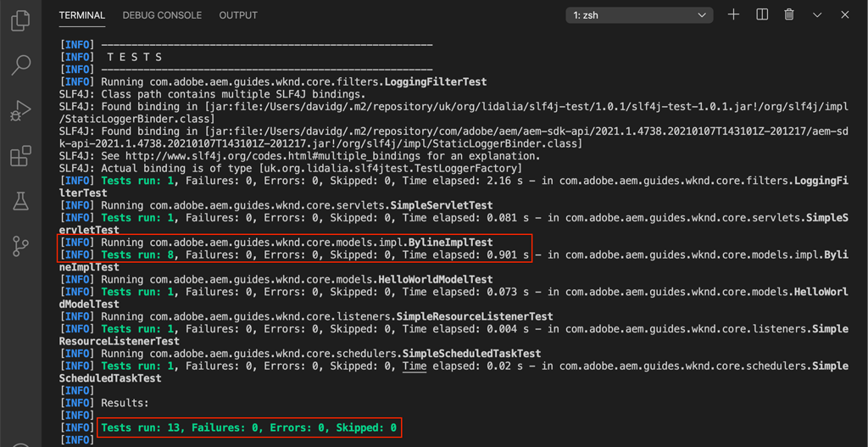
Task: Kill terminal with trash icon
Action: (x=789, y=15)
